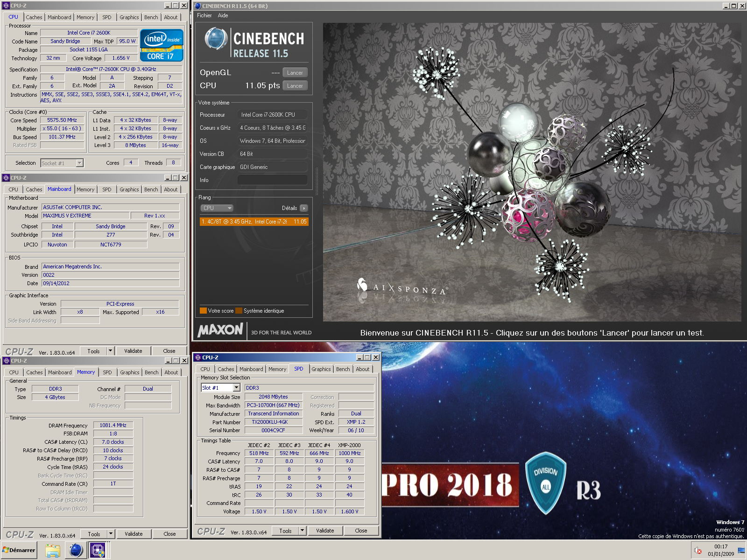The height and width of the screenshot is (560, 747).
Task: Close the CPU-Z SPD window with its X
Action: pyautogui.click(x=376, y=357)
